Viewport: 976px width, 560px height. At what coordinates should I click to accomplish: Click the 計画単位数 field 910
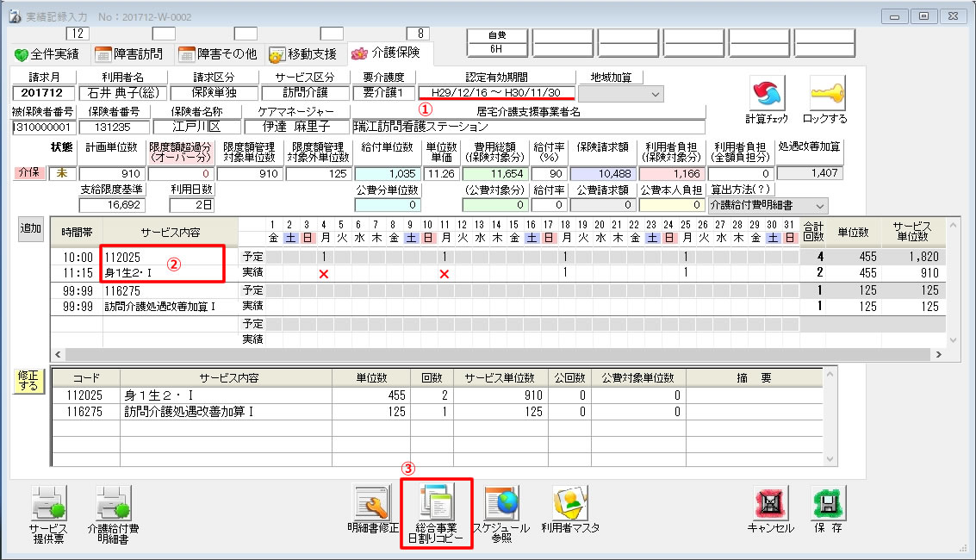point(112,174)
